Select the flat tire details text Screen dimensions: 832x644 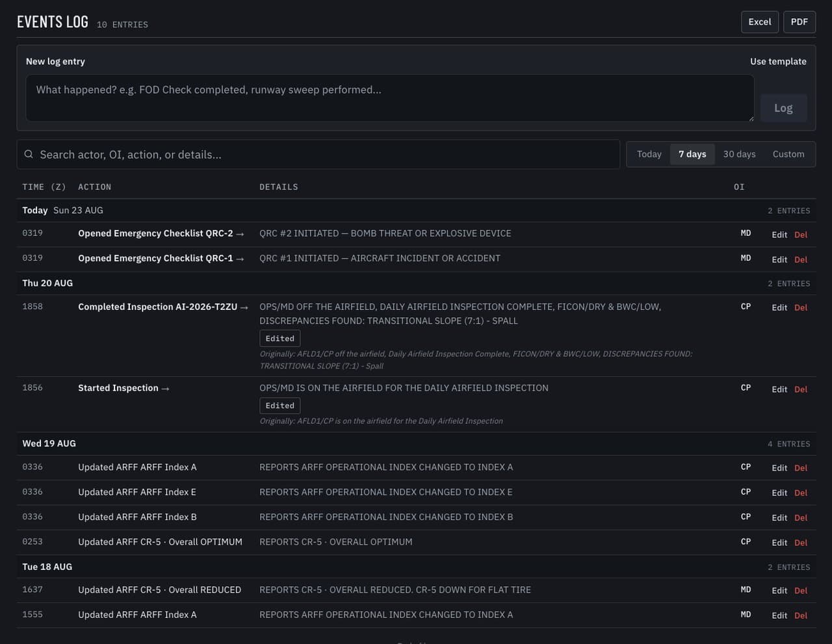click(x=395, y=590)
